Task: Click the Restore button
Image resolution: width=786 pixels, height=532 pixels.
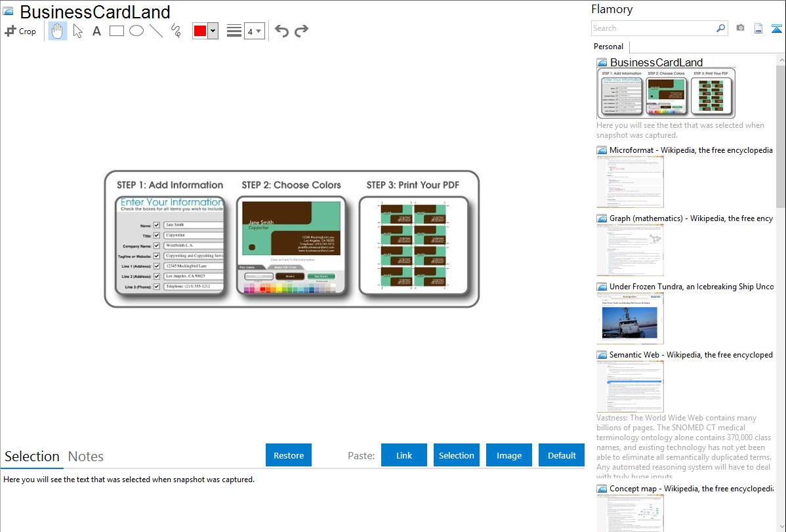Action: click(289, 455)
